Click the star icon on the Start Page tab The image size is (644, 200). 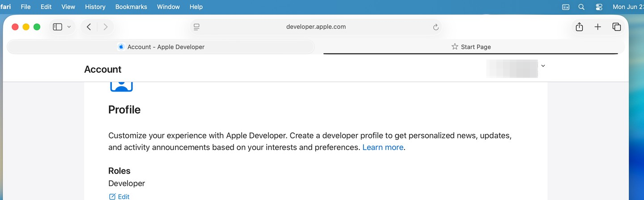point(455,46)
